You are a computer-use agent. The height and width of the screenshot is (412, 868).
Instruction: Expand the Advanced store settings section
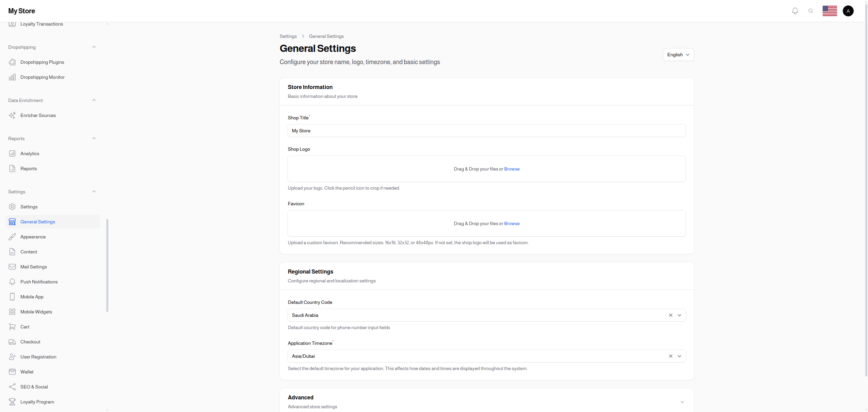[x=682, y=402]
